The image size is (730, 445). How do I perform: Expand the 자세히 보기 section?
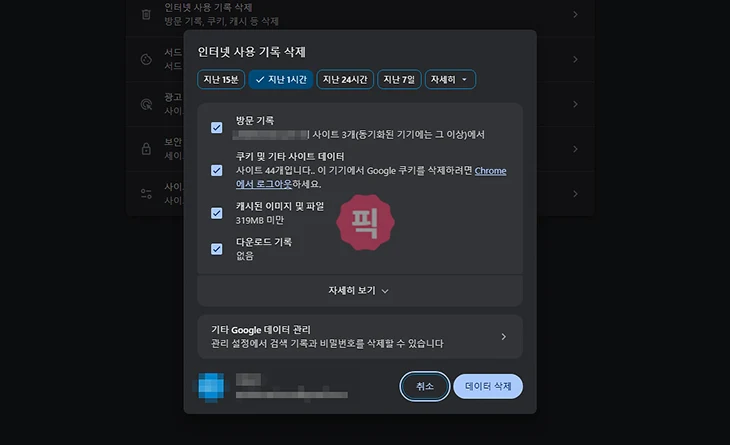(x=359, y=290)
